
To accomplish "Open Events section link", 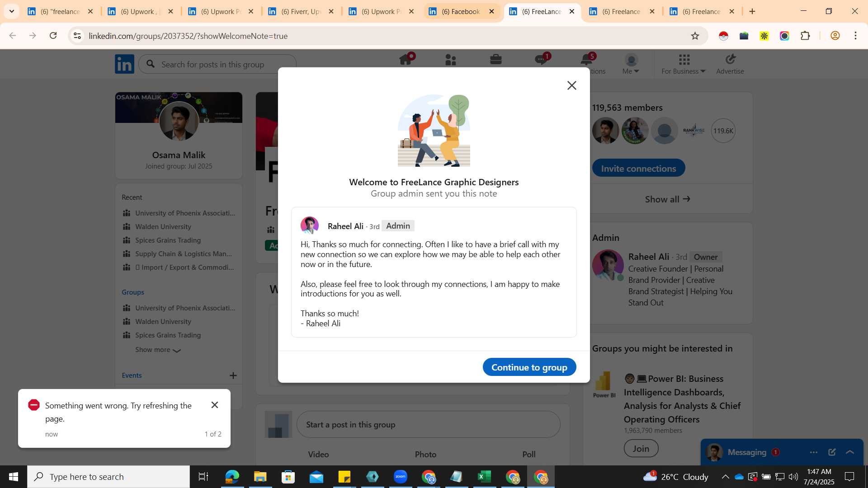I will click(132, 375).
